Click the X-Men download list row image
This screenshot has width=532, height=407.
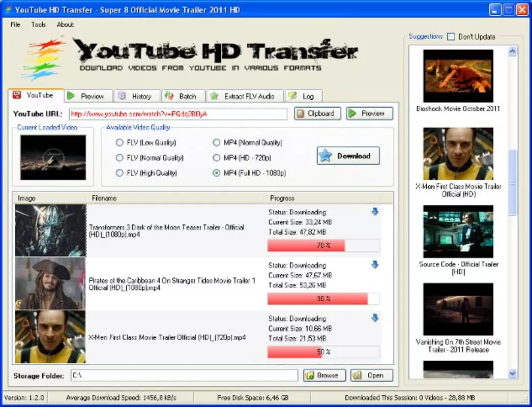[50, 337]
